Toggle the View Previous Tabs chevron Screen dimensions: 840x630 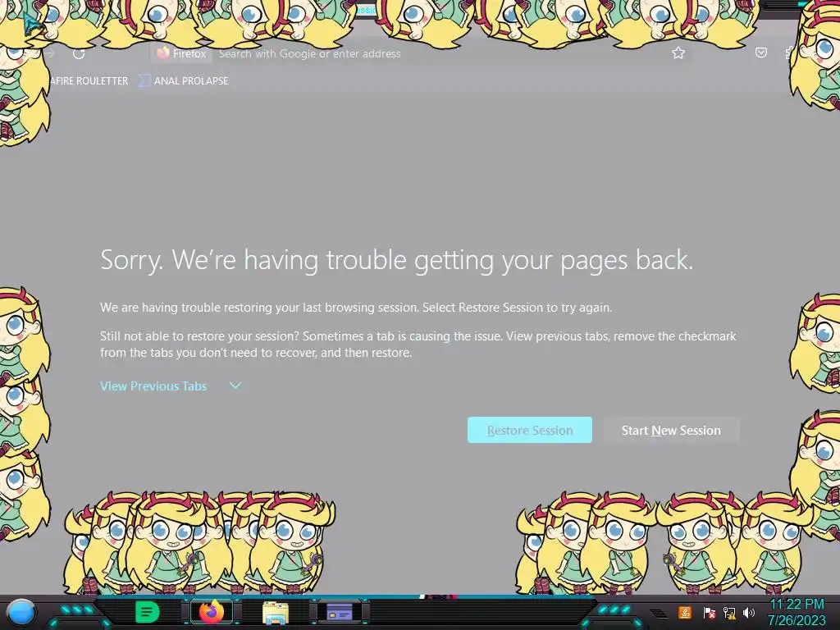click(x=235, y=386)
